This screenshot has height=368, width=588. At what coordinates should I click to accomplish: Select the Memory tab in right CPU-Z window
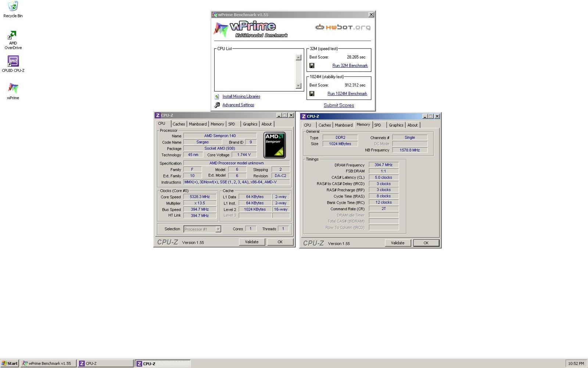[x=363, y=125]
